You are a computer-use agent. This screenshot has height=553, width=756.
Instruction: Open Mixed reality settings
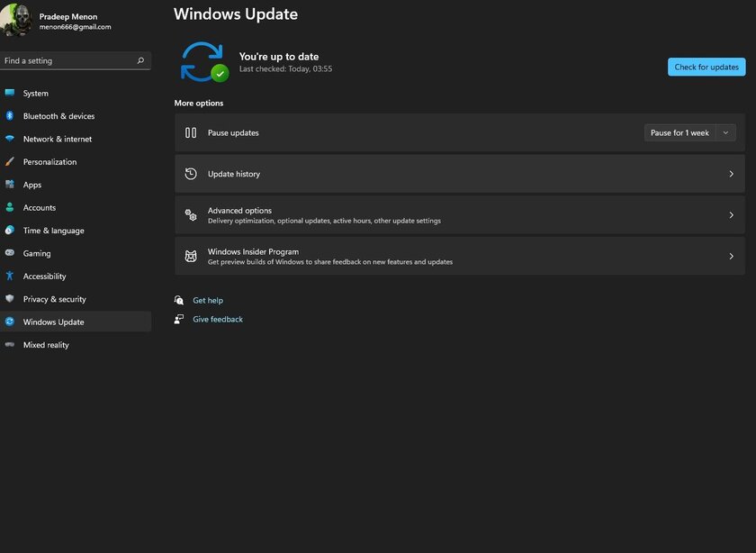(x=76, y=345)
